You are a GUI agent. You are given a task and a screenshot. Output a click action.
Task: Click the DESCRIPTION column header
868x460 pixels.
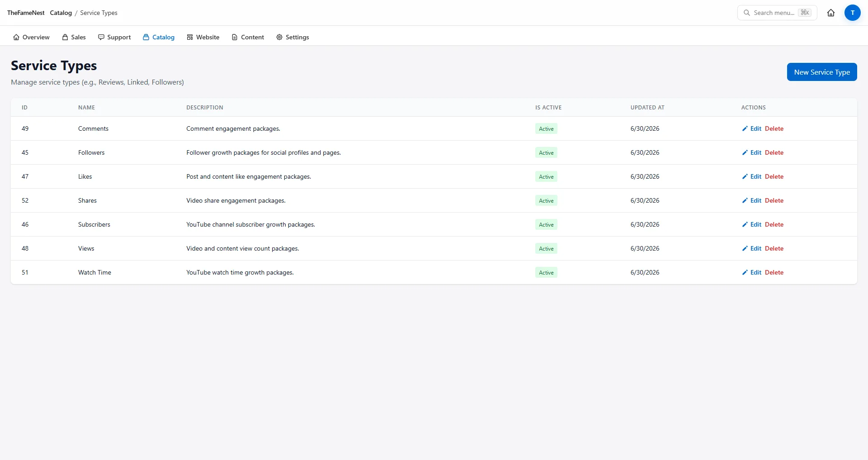205,108
